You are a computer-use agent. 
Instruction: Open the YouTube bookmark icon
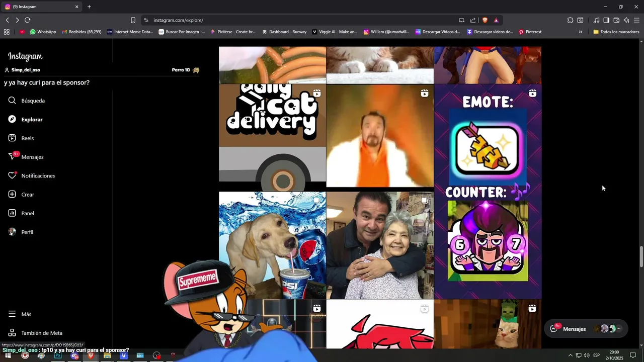click(22, 32)
